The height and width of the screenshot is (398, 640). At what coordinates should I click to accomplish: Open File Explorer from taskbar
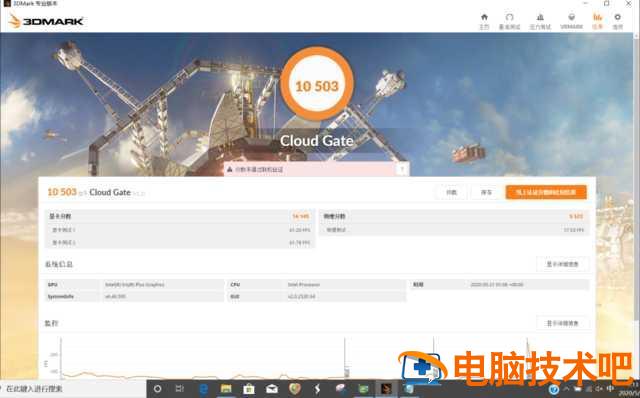tap(226, 389)
